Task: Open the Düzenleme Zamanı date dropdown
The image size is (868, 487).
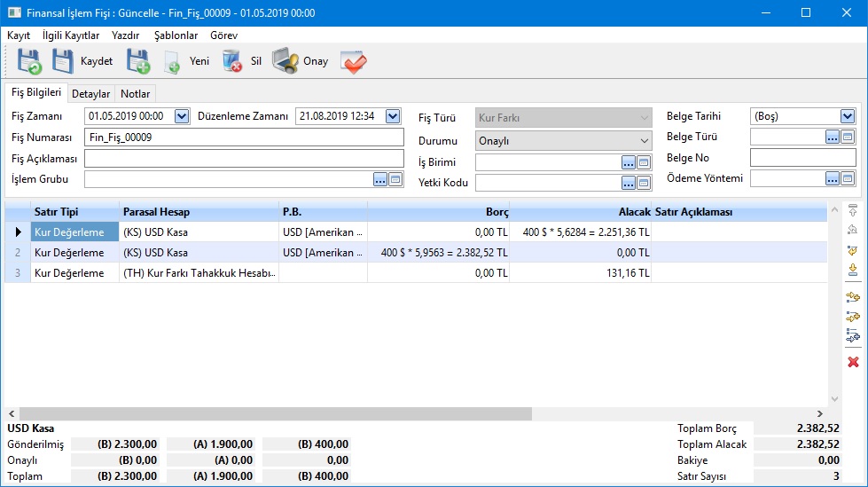Action: 393,116
